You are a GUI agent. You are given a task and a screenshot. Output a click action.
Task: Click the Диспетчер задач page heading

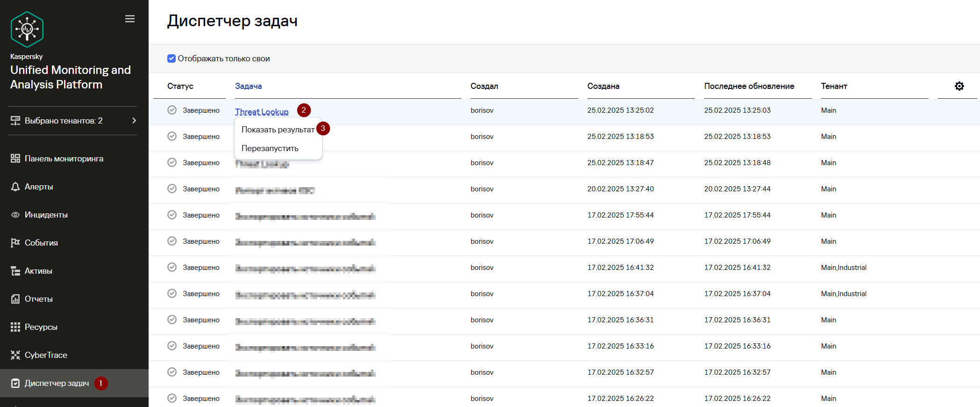point(232,21)
